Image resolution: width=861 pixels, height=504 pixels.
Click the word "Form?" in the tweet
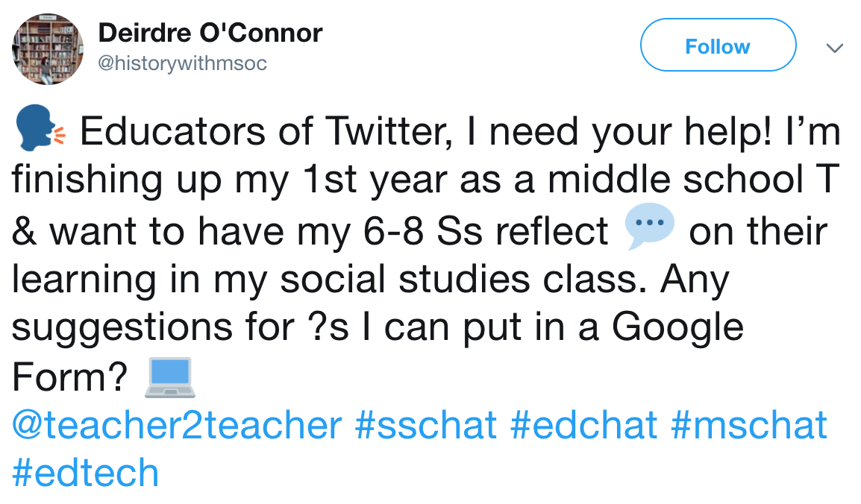tap(70, 377)
